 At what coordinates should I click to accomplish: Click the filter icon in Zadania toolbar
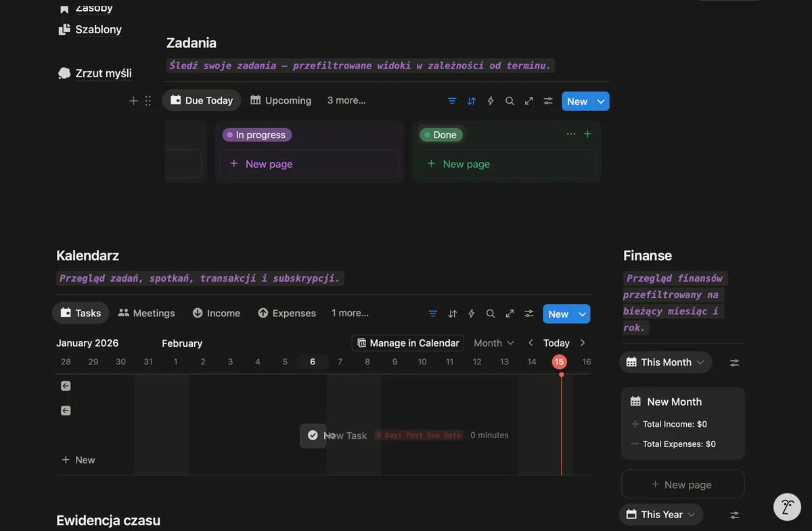pyautogui.click(x=452, y=101)
